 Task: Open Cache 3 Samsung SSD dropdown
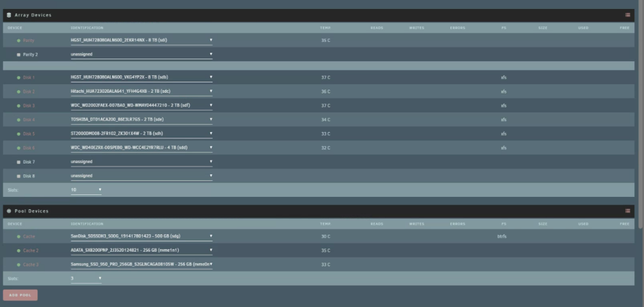pos(142,265)
